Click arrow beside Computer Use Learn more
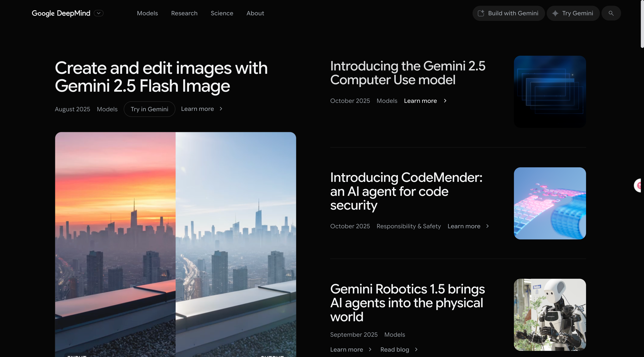This screenshot has width=644, height=357. pyautogui.click(x=445, y=101)
